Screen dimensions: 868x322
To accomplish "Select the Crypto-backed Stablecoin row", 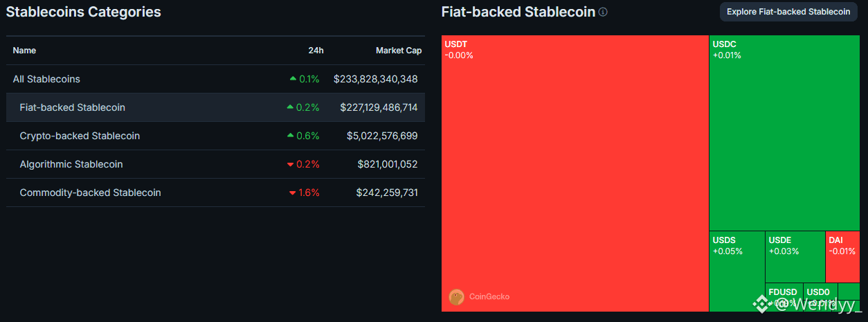I will coord(80,136).
